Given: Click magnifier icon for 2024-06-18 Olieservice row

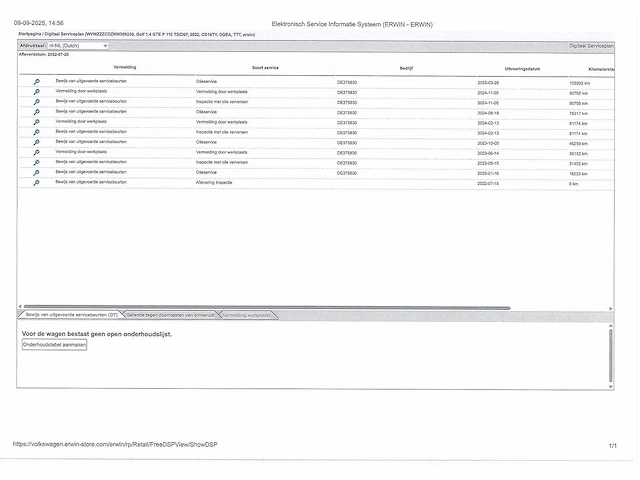Looking at the screenshot, I should (x=37, y=112).
